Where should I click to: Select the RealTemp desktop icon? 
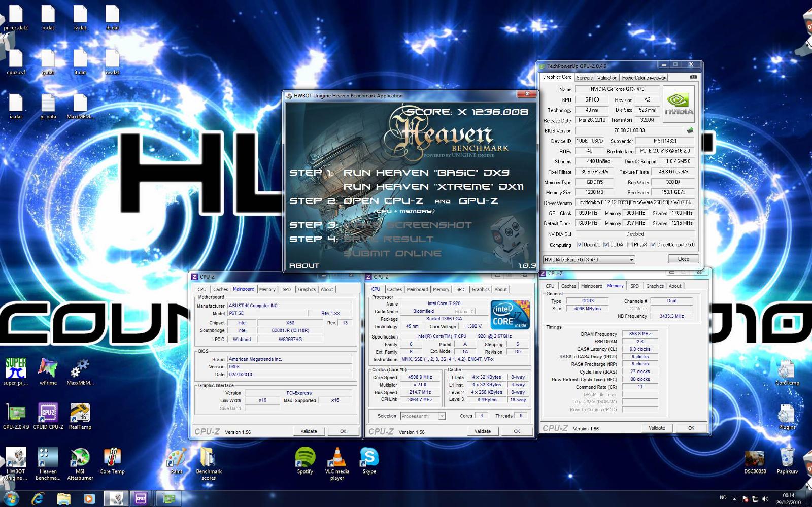click(80, 416)
